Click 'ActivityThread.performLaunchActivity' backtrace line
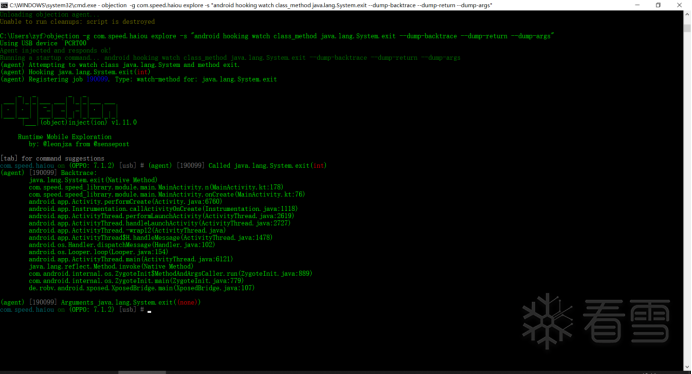The image size is (692, 374). tap(162, 216)
